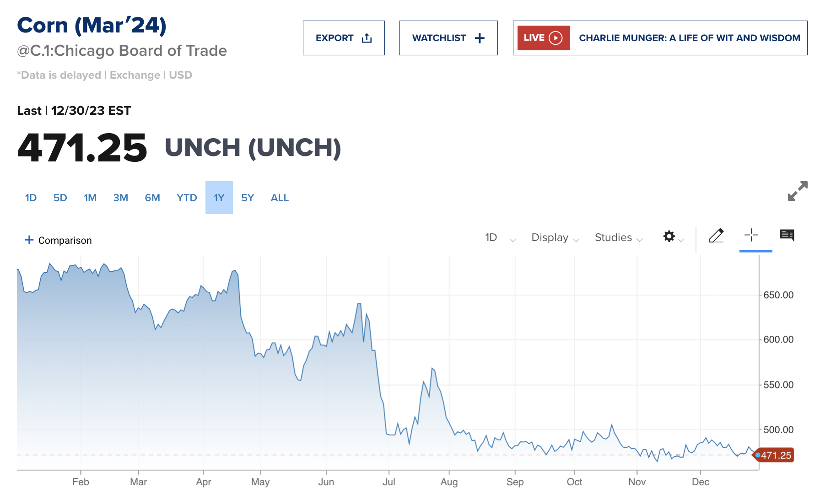Open the chart settings gear icon
This screenshot has width=820, height=504.
tap(669, 237)
